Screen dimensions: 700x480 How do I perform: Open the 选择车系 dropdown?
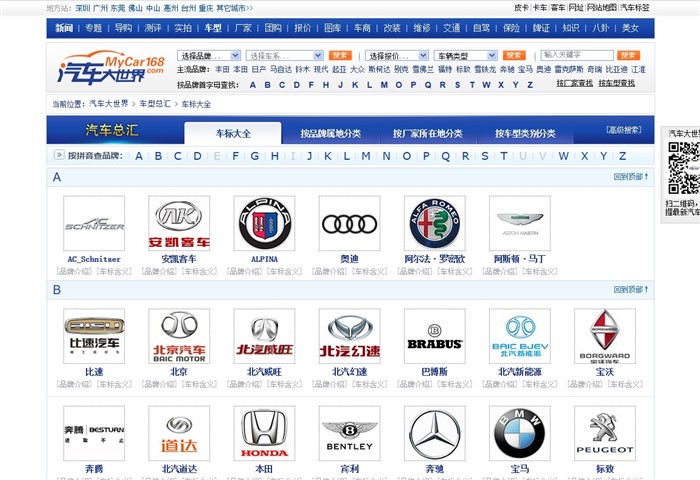coord(284,55)
